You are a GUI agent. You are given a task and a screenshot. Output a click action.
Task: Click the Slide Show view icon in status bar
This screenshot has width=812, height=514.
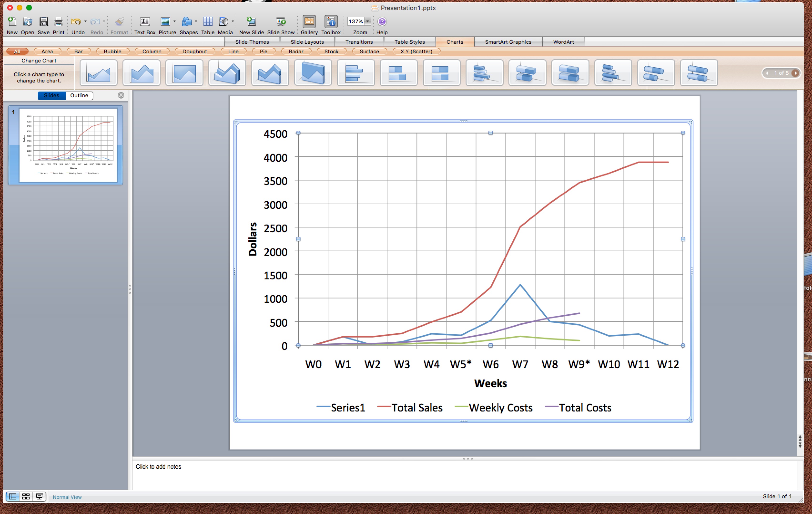coord(39,496)
